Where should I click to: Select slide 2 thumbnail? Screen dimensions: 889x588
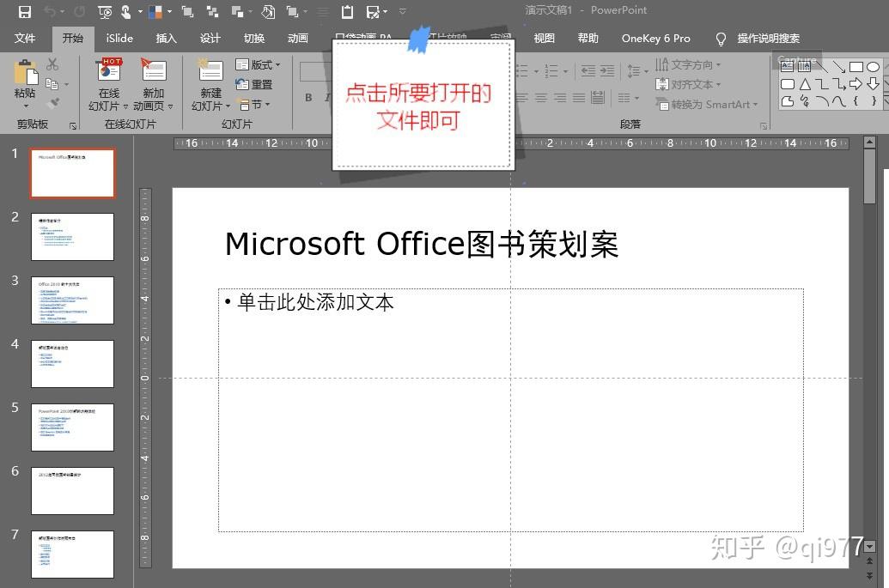pyautogui.click(x=72, y=237)
